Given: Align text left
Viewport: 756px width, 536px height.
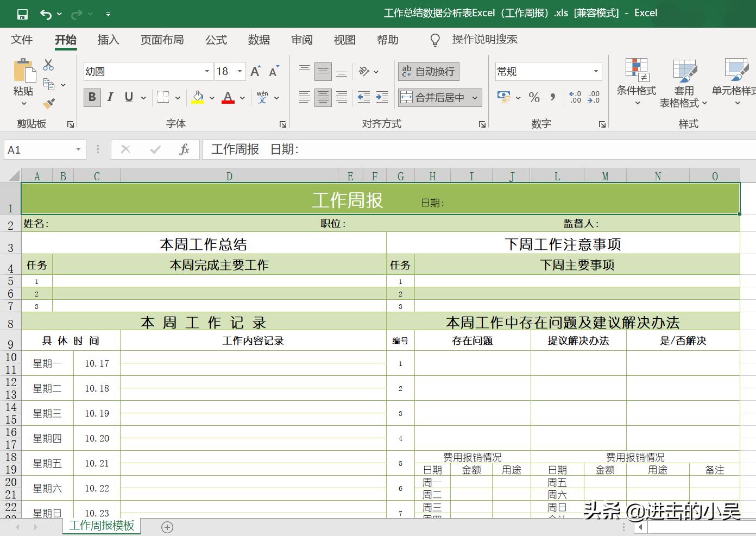Looking at the screenshot, I should tap(305, 97).
